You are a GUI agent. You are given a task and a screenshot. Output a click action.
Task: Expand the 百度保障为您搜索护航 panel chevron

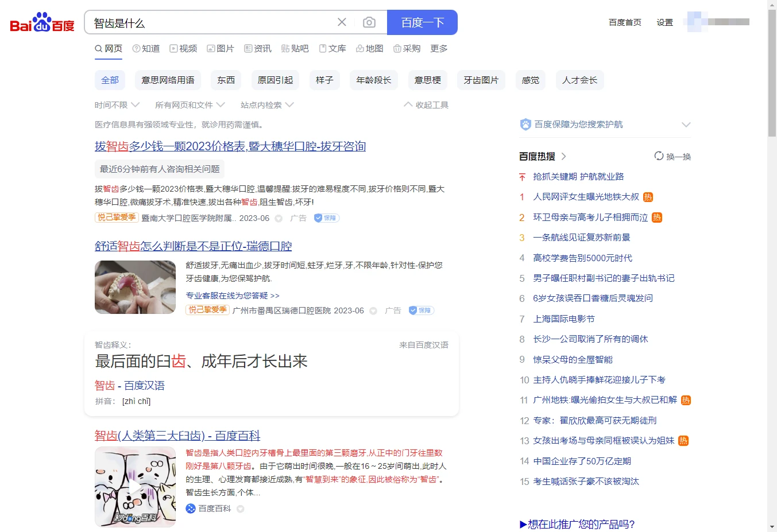tap(686, 125)
